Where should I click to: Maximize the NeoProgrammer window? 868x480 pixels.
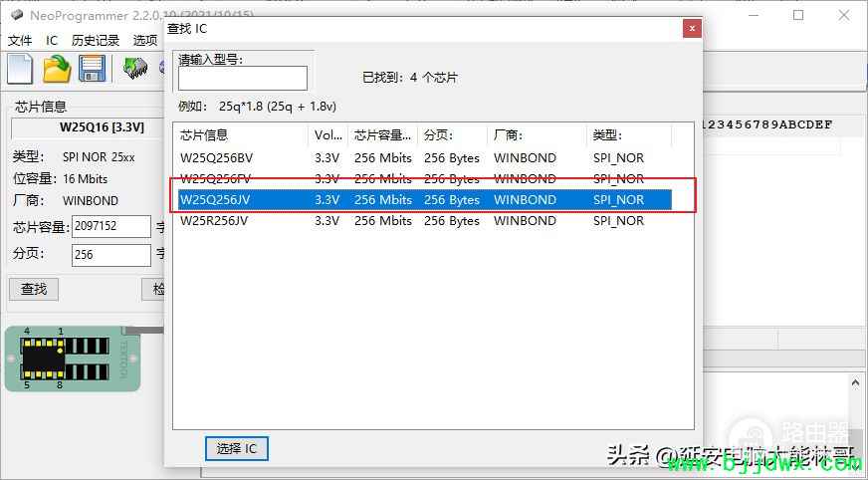798,15
